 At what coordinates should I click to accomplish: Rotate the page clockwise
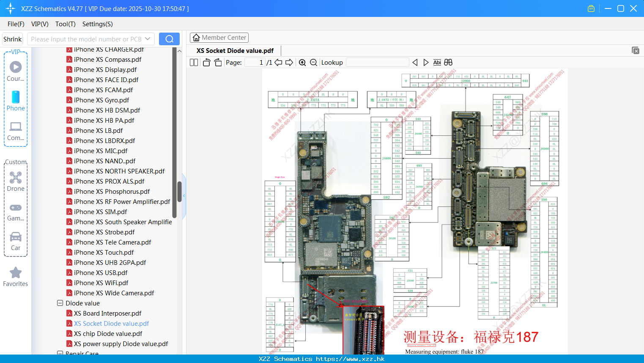(x=218, y=63)
